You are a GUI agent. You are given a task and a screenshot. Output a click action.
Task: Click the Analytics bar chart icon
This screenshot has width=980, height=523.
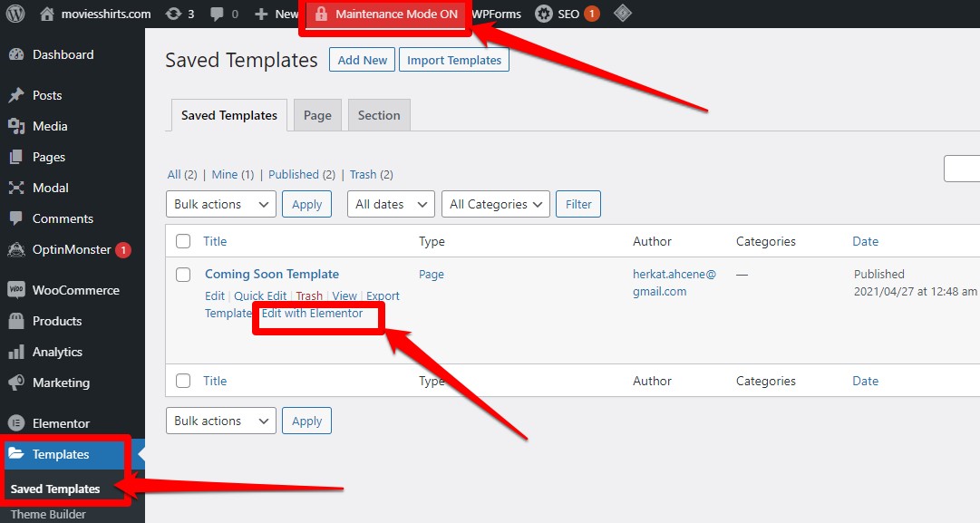16,352
